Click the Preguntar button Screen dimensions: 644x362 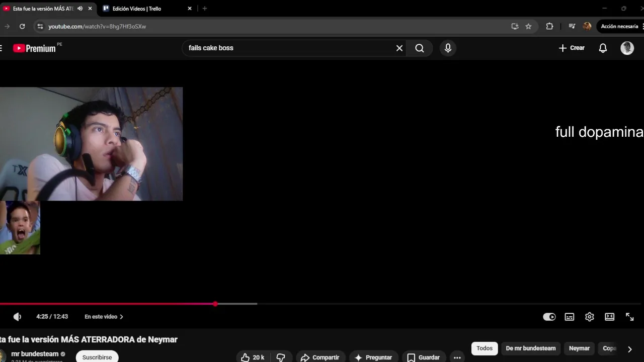point(374,357)
